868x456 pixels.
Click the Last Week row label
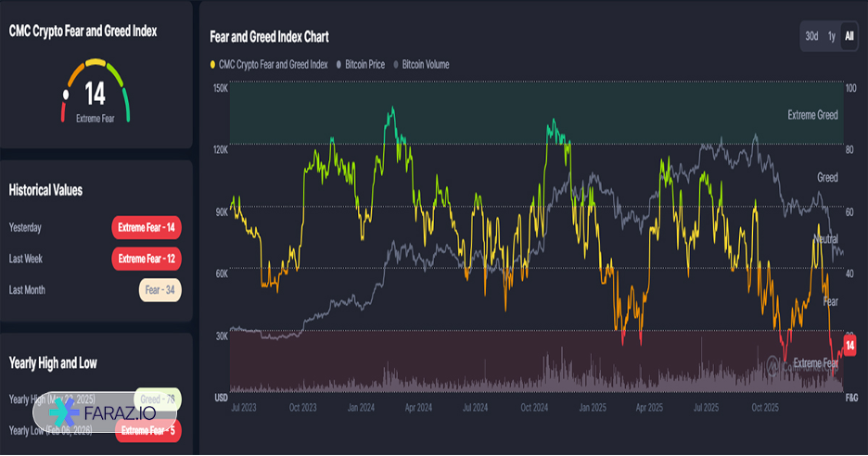tap(25, 259)
